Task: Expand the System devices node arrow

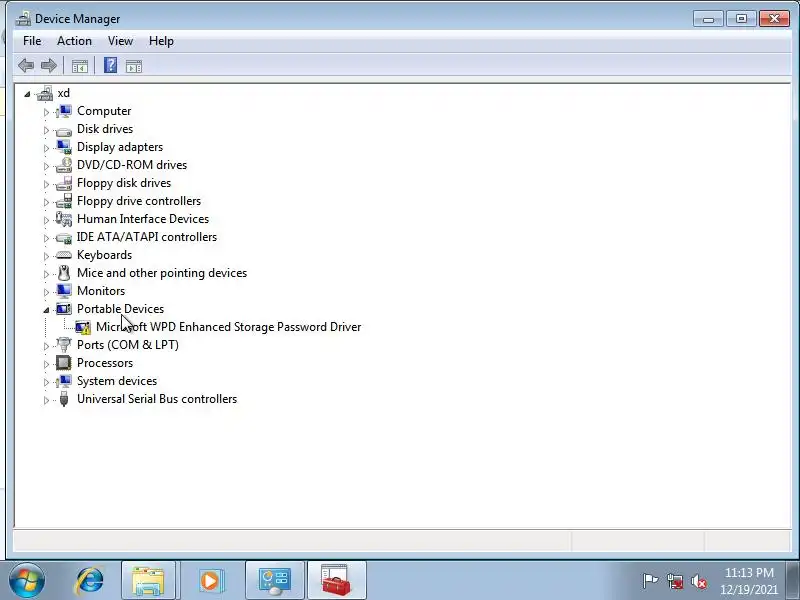Action: coord(46,382)
